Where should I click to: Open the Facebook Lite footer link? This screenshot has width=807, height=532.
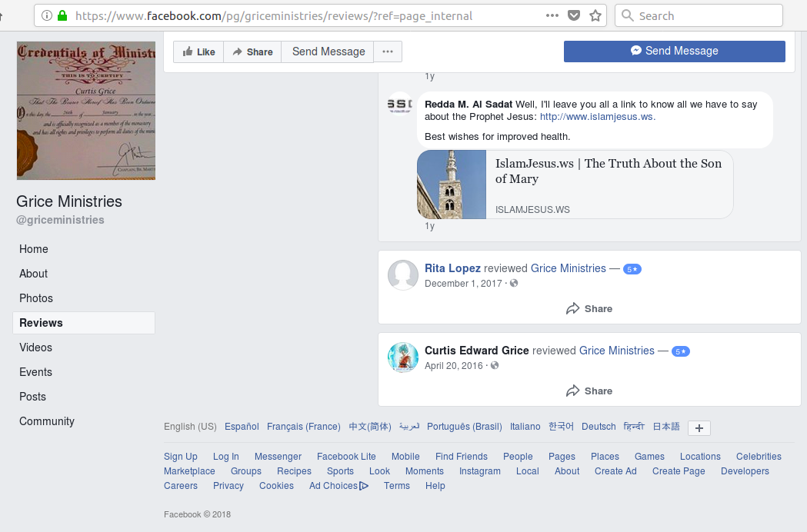tap(346, 457)
